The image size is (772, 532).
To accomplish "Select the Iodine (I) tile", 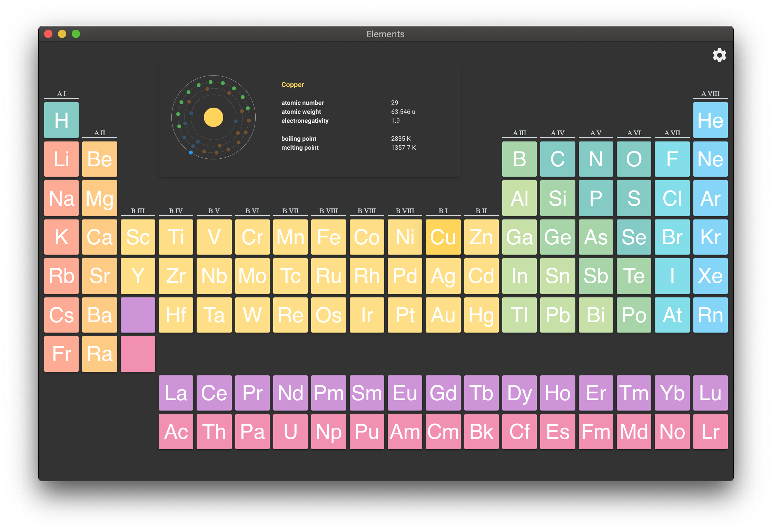I will [672, 276].
